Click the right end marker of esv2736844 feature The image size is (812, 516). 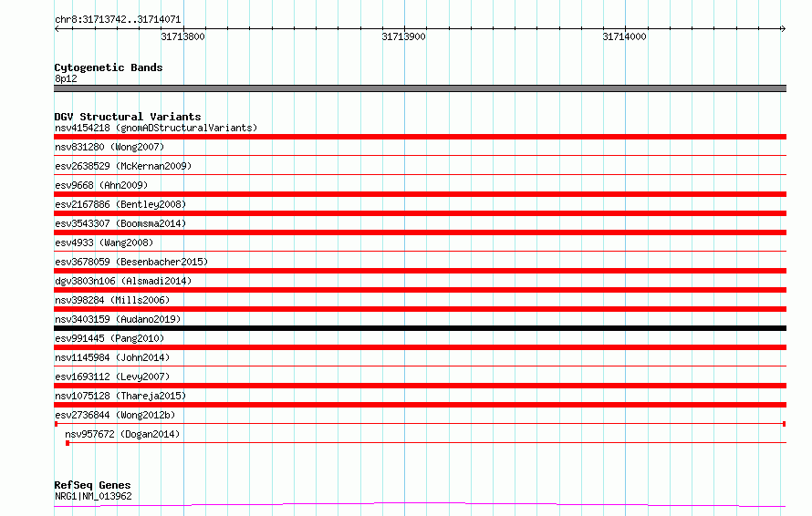point(784,424)
